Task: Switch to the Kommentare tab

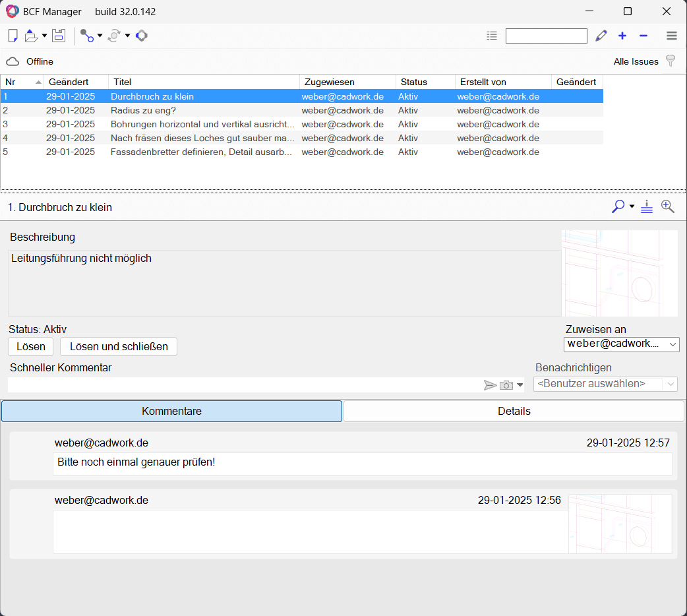Action: 171,412
